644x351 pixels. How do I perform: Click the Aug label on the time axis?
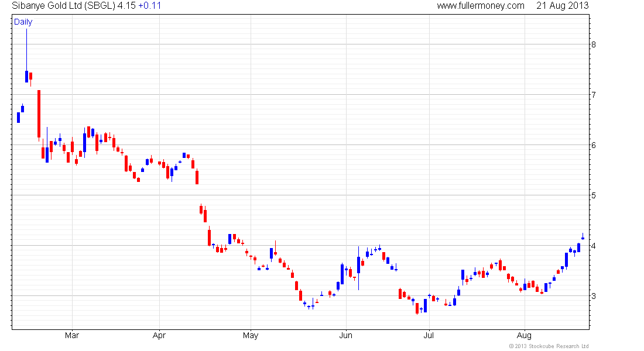525,335
